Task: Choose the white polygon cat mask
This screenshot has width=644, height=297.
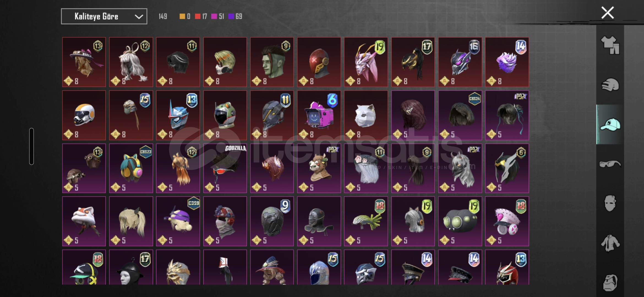Action: pyautogui.click(x=366, y=115)
